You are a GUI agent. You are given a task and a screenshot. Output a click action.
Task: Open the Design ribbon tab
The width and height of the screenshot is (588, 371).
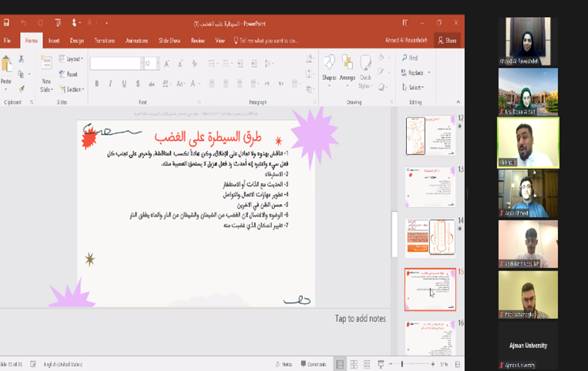(x=77, y=40)
